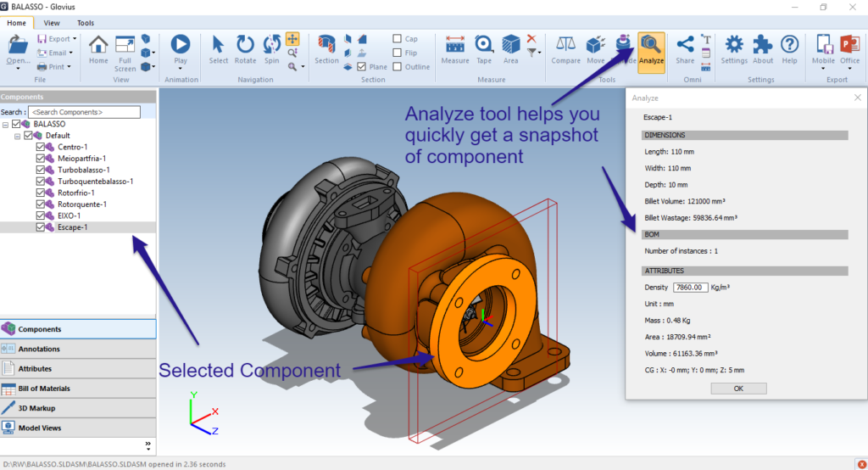The image size is (868, 470).
Task: Open the zoom options dropdown arrow
Action: tap(303, 66)
